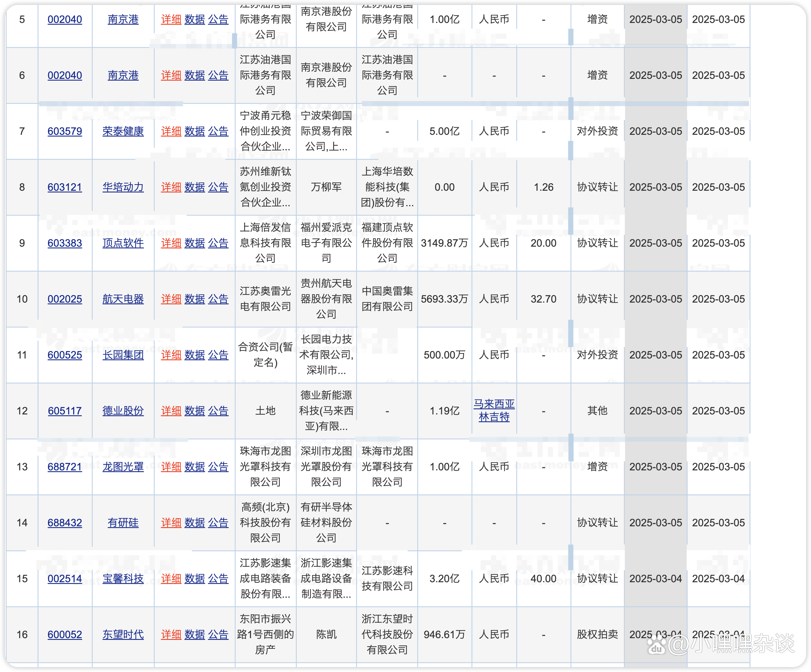This screenshot has height=672, width=811.
Task: Click 公告 link in row 14 有研硅
Action: click(218, 523)
